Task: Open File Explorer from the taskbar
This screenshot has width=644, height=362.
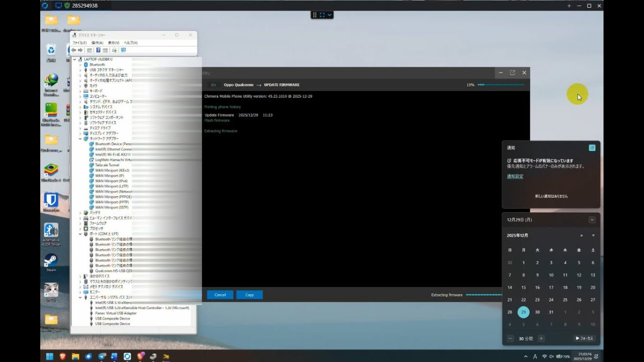Action: point(75,356)
